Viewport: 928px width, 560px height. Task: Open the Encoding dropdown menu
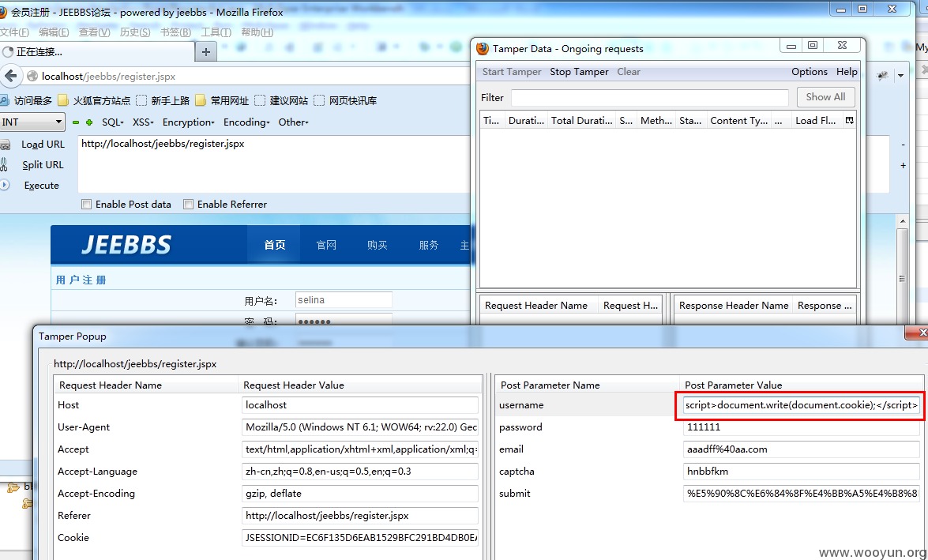click(246, 122)
